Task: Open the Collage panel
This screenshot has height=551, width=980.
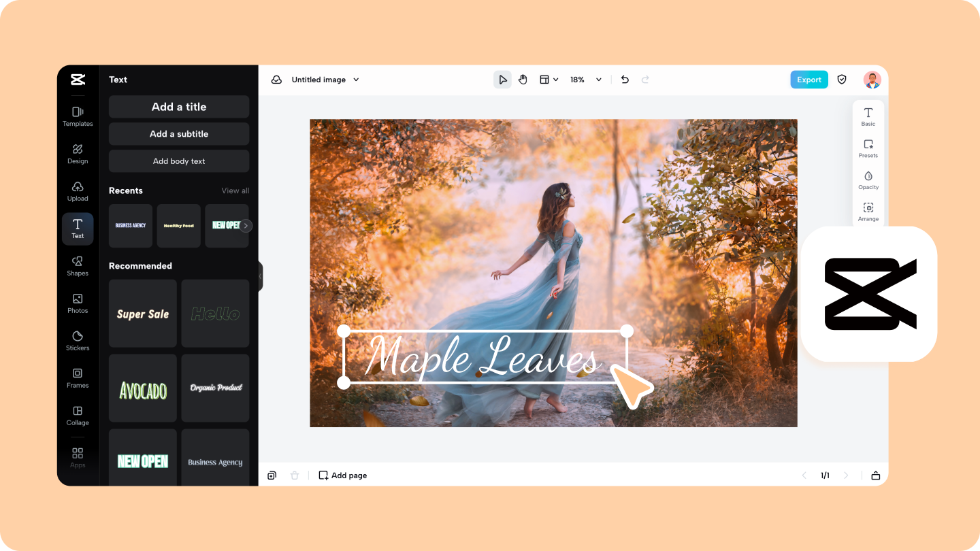Action: [78, 416]
